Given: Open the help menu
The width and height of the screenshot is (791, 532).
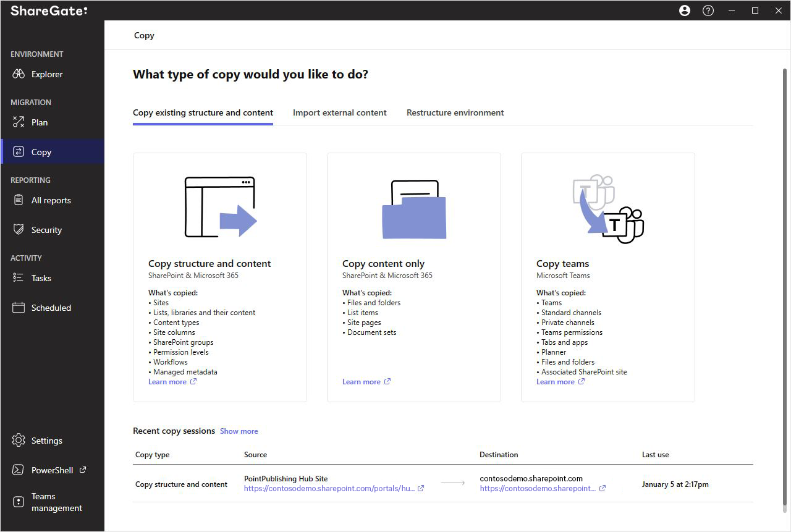Looking at the screenshot, I should (x=708, y=11).
